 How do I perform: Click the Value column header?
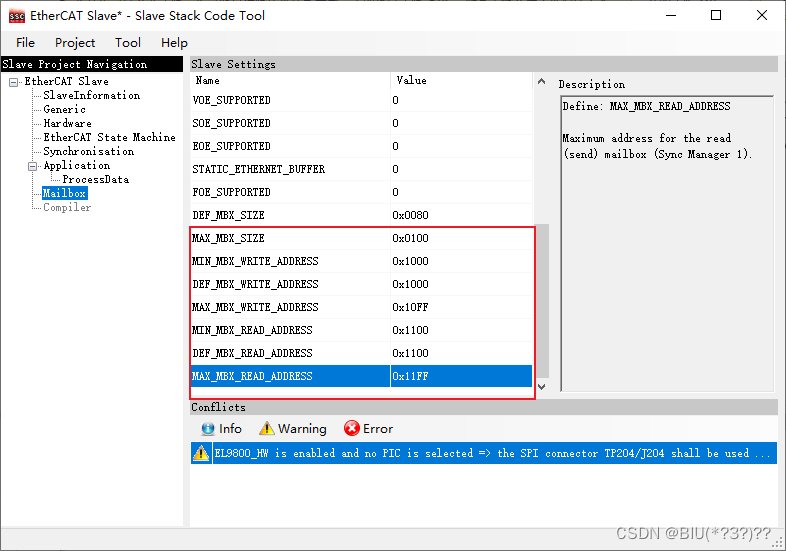461,81
